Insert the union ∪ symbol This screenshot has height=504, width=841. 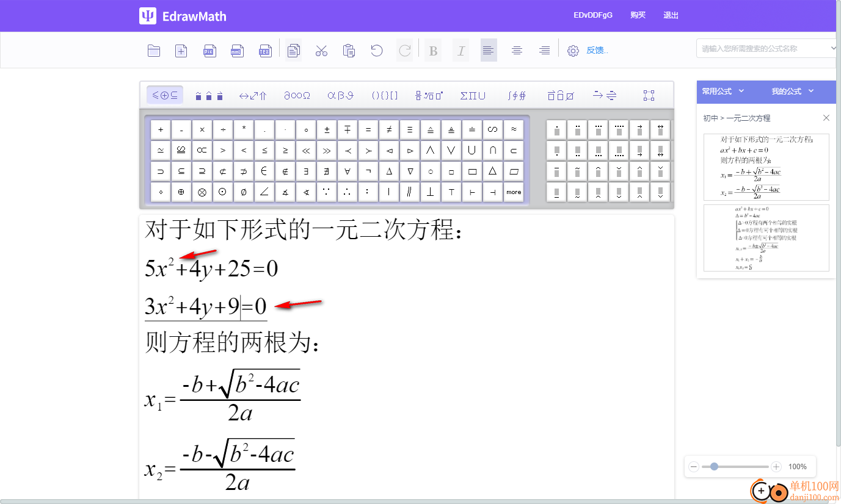pos(472,150)
